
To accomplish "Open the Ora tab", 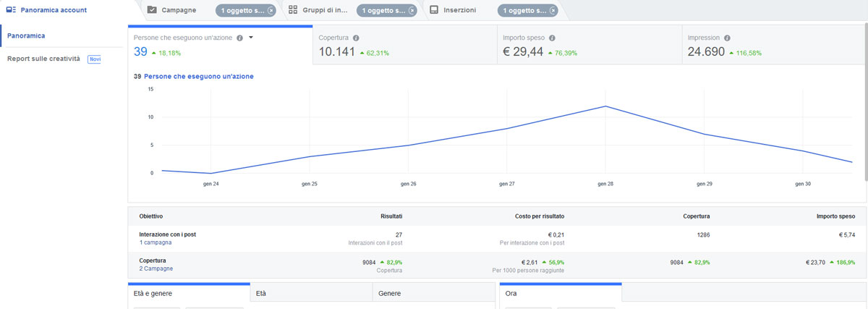I will 561,293.
